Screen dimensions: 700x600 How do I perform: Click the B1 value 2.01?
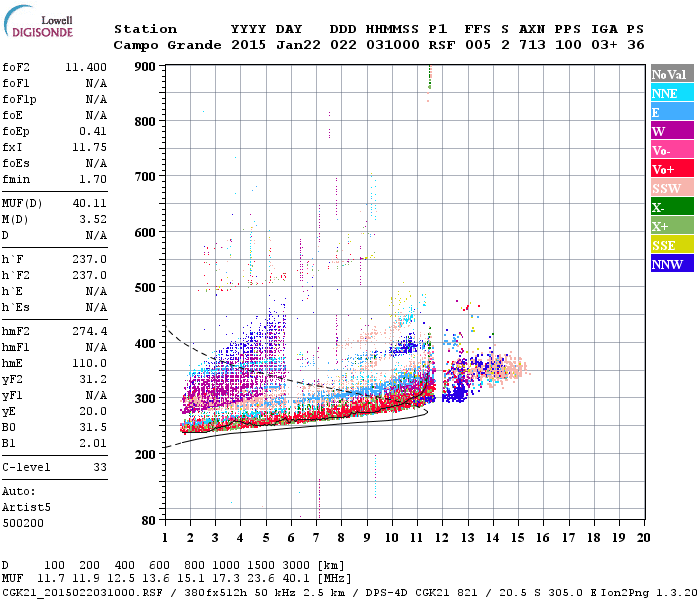(93, 443)
